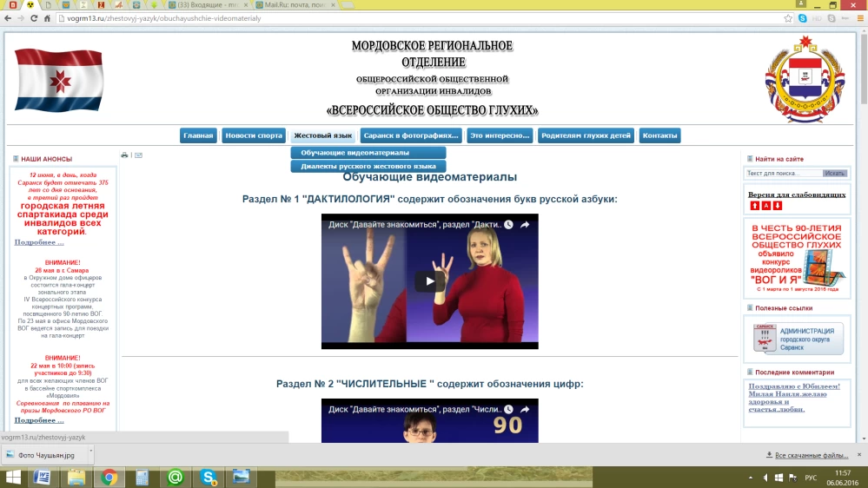
Task: Click the Искать search button
Action: click(834, 174)
